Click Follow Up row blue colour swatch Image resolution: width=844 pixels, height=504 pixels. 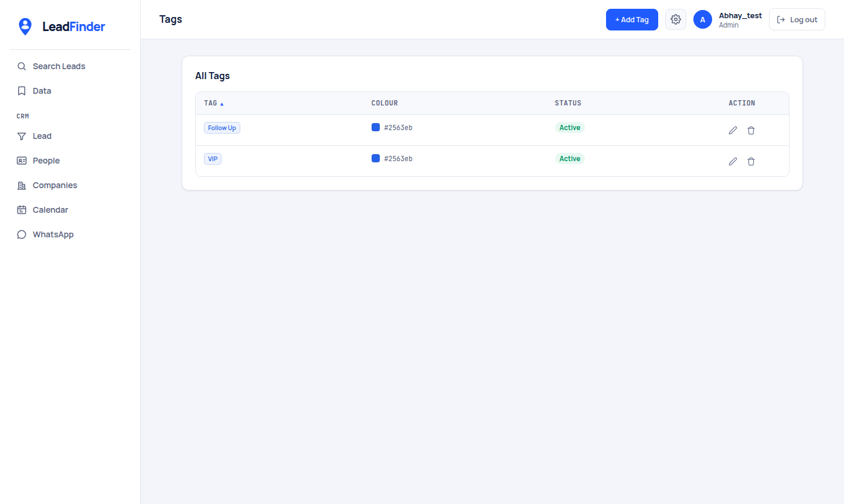pyautogui.click(x=376, y=127)
